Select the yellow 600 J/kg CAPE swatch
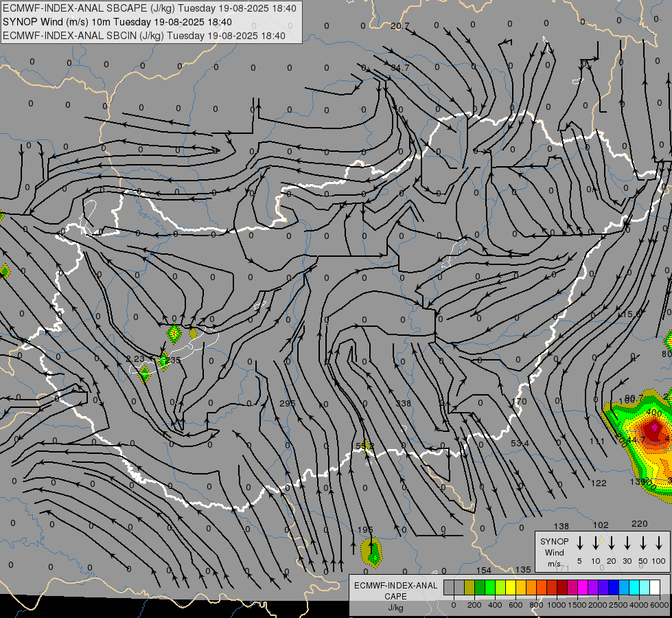This screenshot has width=672, height=618. click(x=511, y=588)
